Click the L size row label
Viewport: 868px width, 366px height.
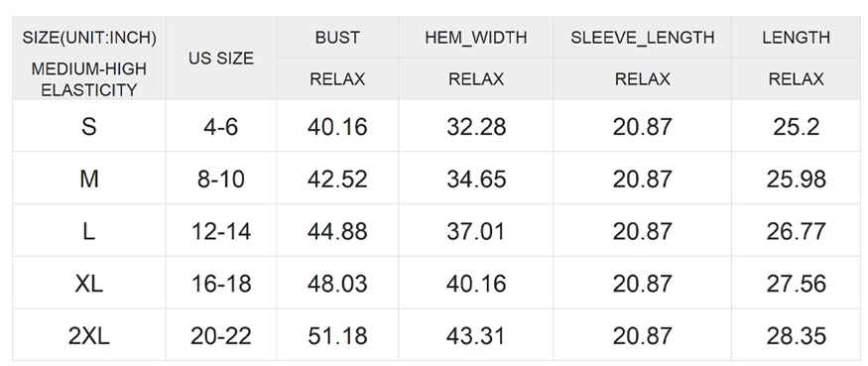click(88, 231)
